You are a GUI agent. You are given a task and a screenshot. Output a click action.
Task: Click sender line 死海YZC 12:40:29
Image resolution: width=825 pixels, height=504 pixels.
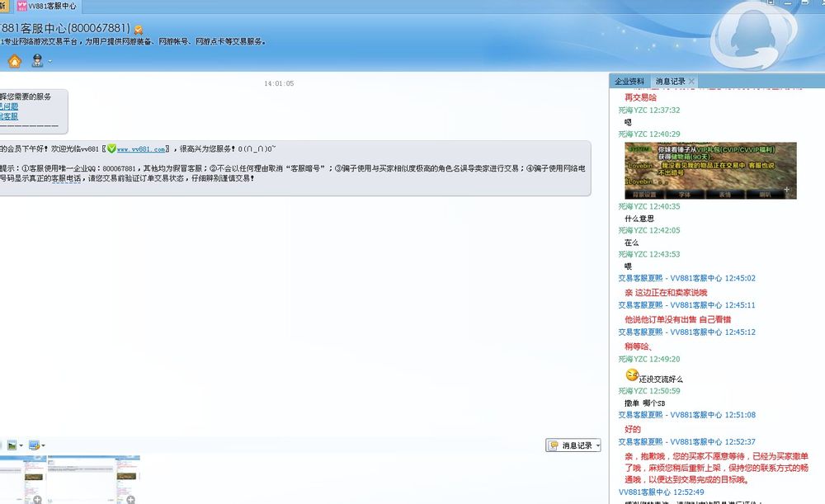tap(648, 134)
